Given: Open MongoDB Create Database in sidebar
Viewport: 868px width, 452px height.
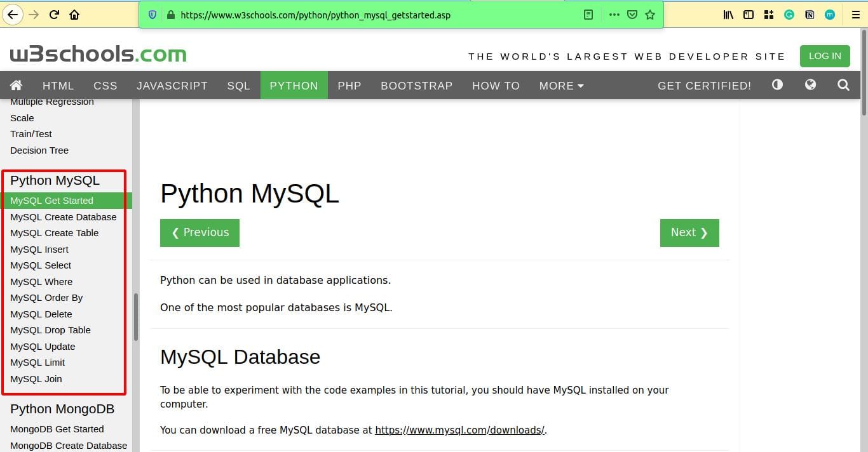Looking at the screenshot, I should pos(69,446).
